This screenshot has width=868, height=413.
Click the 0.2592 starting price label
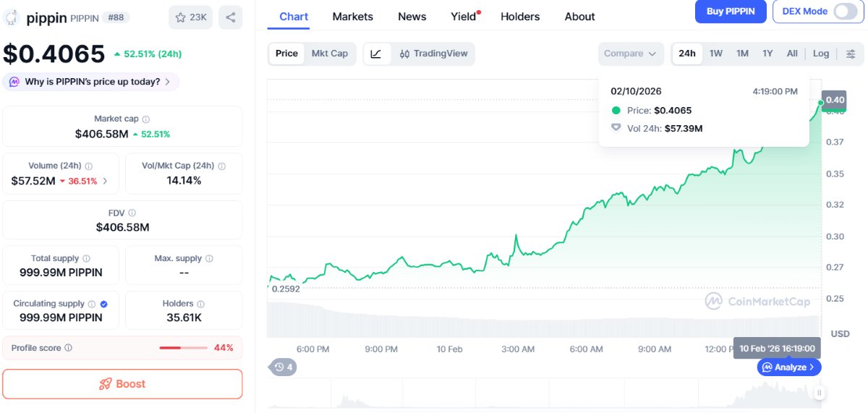point(286,289)
